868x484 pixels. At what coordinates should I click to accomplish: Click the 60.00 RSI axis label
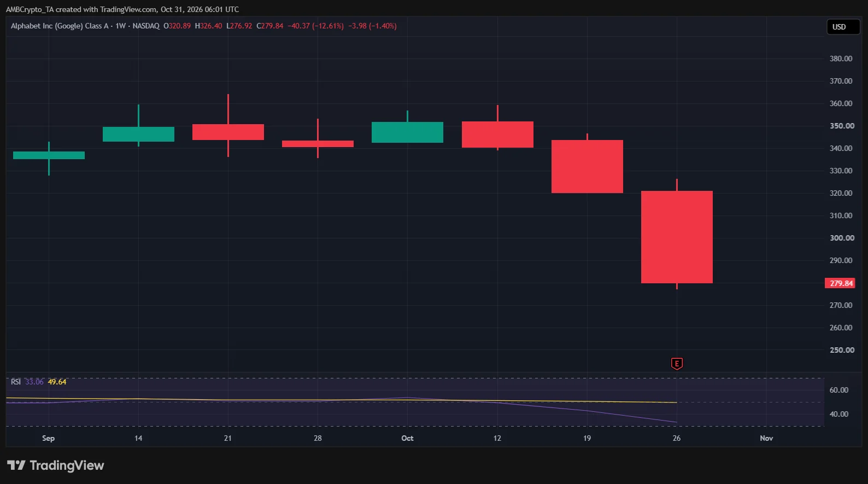[839, 390]
